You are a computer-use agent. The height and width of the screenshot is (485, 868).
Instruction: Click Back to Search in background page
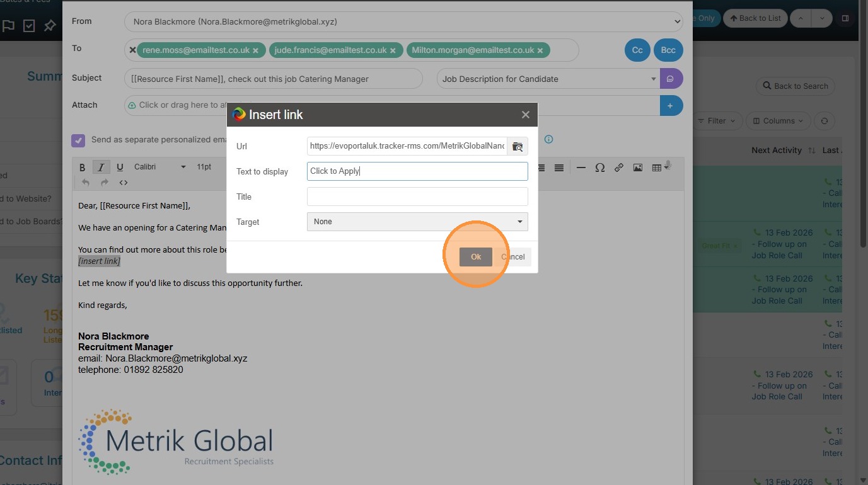[796, 86]
